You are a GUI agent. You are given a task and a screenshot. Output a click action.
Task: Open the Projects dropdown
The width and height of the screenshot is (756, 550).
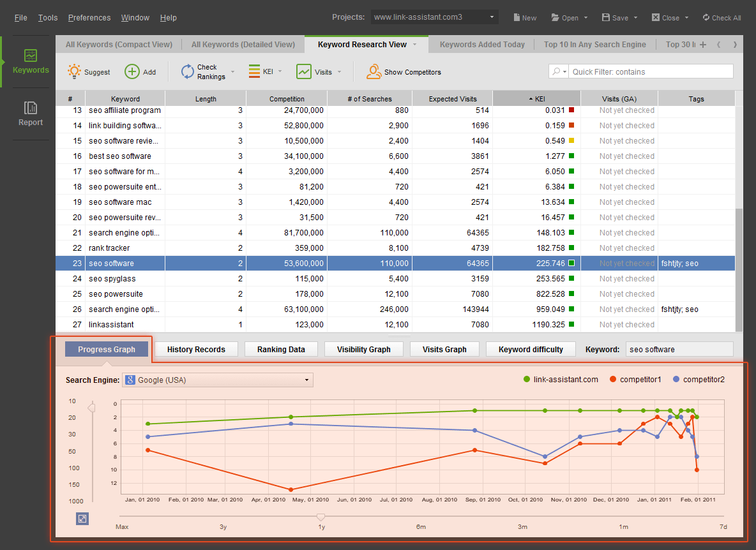tap(434, 17)
